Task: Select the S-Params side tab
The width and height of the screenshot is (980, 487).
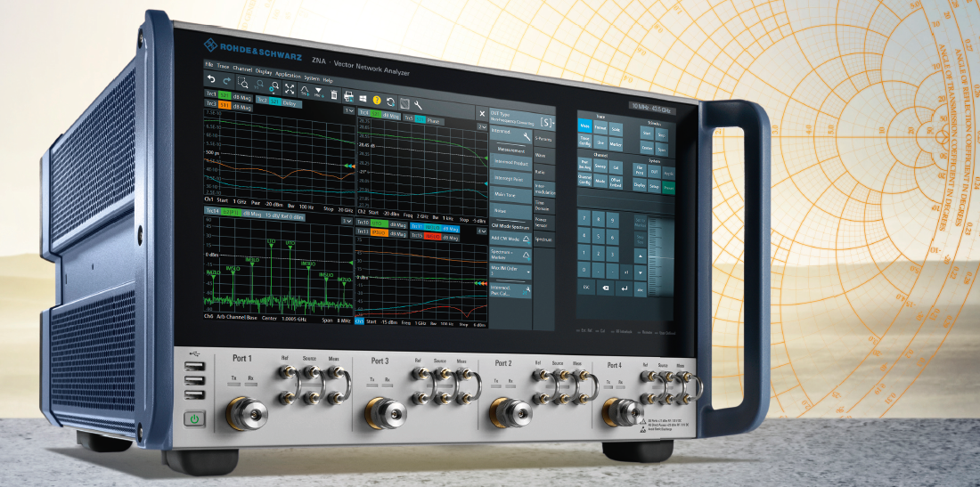Action: tap(543, 139)
